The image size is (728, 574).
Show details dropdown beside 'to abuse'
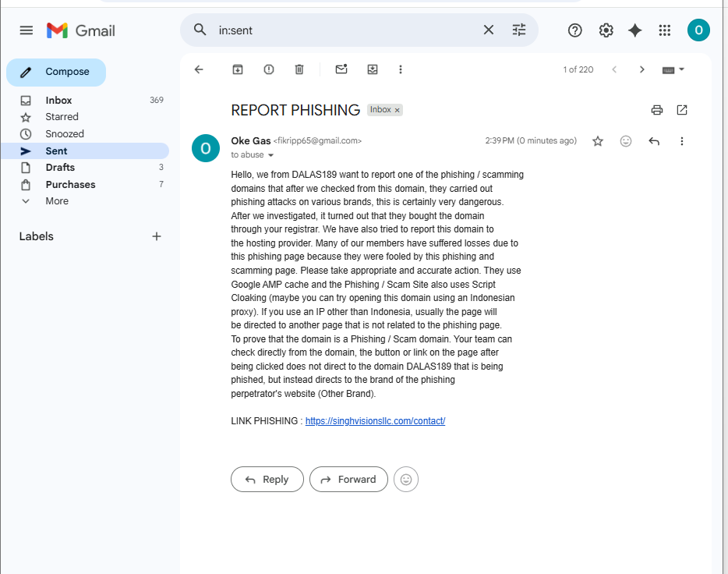coord(270,155)
